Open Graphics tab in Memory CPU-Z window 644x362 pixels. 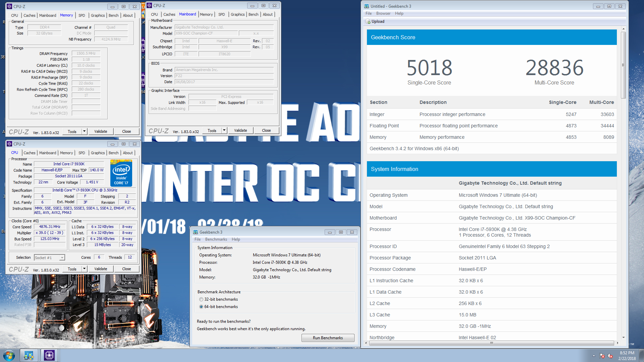98,15
